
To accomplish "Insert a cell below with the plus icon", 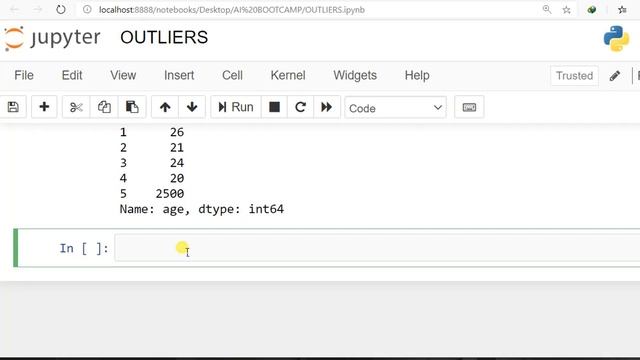I will [x=44, y=107].
